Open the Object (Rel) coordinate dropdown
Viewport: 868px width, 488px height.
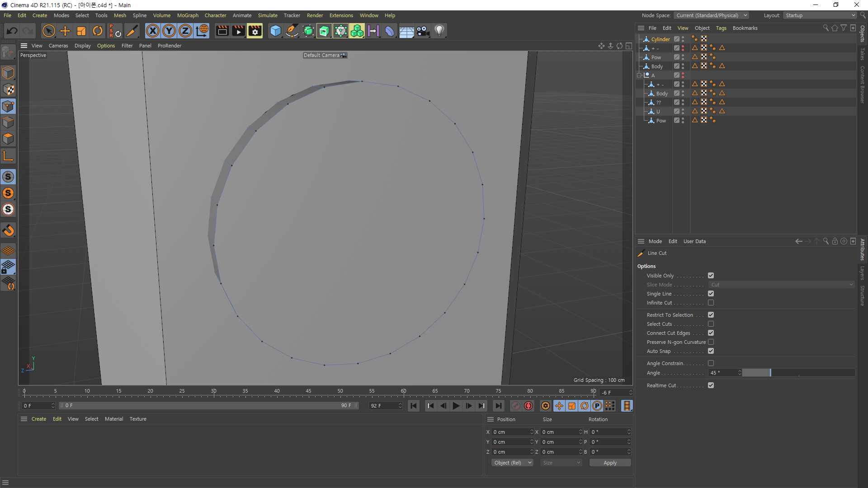(x=512, y=463)
